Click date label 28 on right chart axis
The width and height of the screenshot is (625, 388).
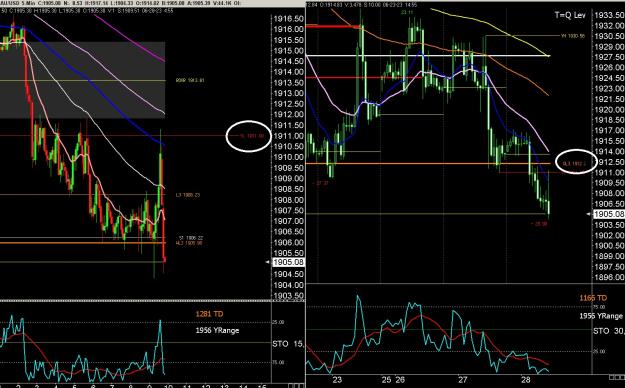[x=526, y=379]
